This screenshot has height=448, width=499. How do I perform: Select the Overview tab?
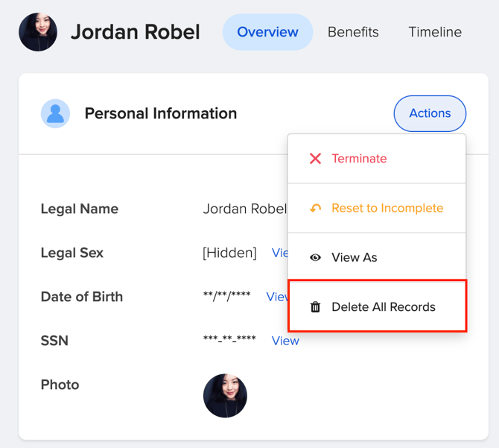(267, 32)
